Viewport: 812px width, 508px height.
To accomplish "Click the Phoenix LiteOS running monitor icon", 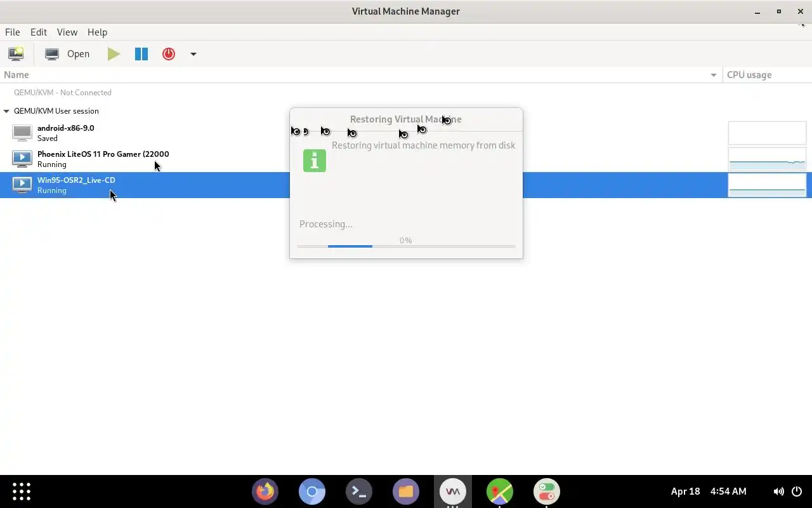I will [22, 159].
